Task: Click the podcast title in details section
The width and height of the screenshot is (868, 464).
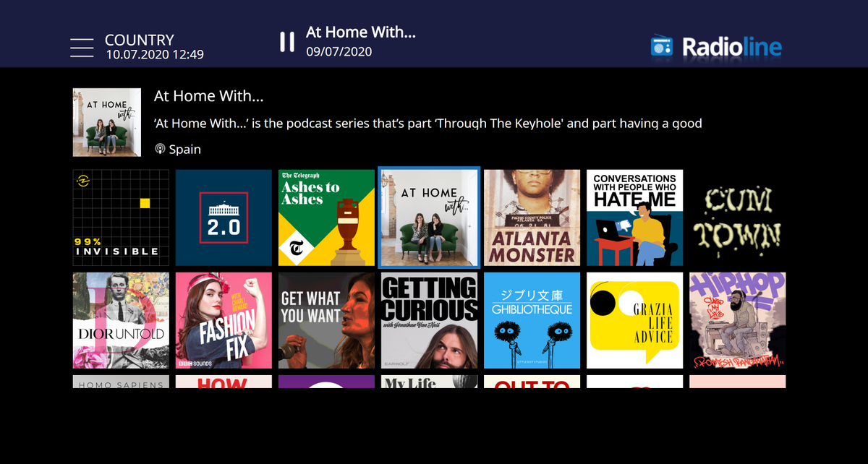Action: point(209,96)
